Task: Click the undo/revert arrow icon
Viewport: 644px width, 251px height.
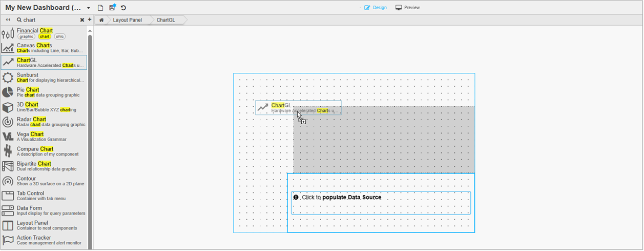Action: (x=123, y=8)
